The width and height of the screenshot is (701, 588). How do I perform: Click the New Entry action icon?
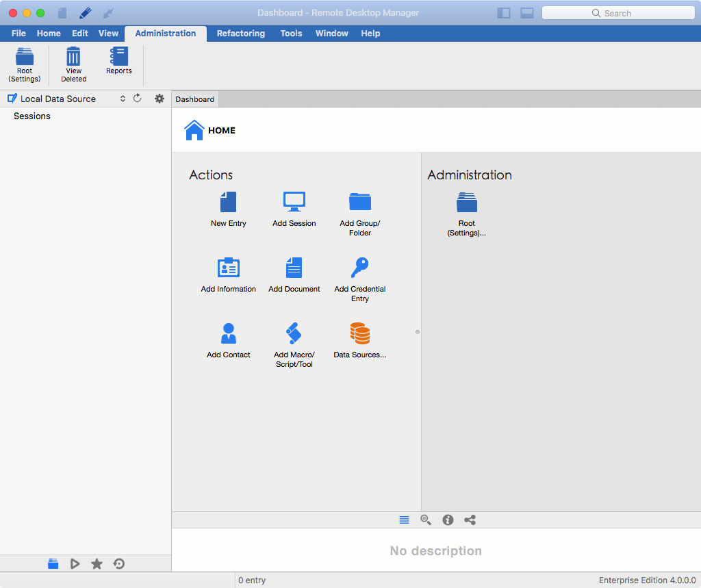coord(228,202)
